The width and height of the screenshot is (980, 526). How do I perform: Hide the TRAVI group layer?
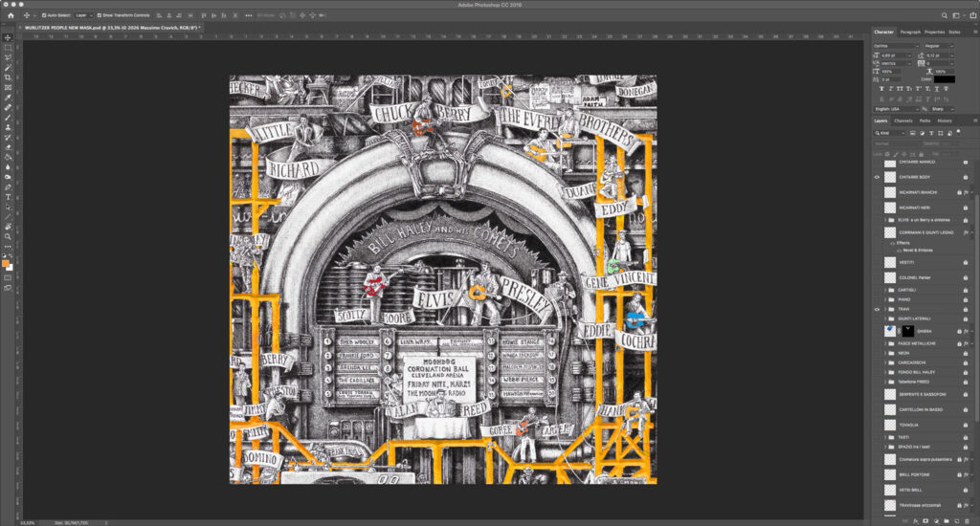pos(877,309)
